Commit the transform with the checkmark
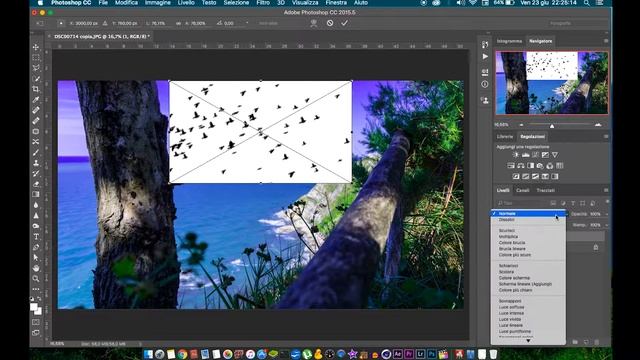 coord(344,23)
